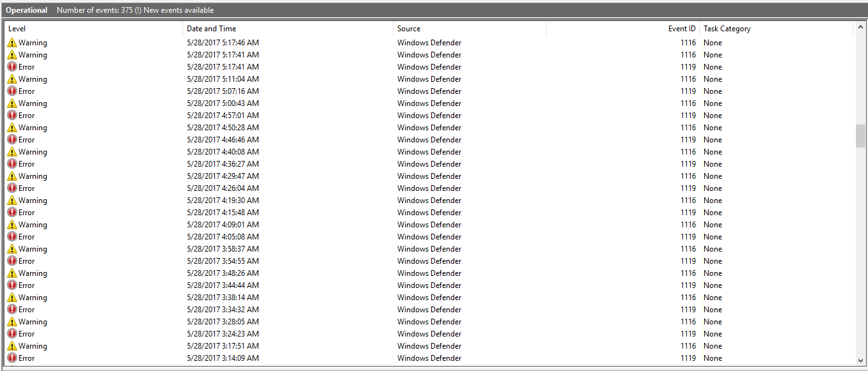This screenshot has height=371, width=868.
Task: Click the error icon at 3:34:32 AM
Action: point(12,310)
